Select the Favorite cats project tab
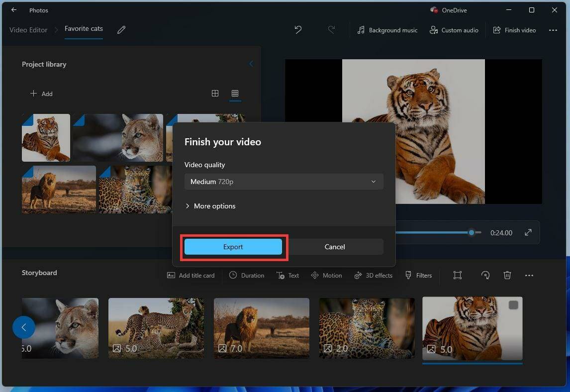Viewport: 570px width, 392px height. (x=83, y=28)
